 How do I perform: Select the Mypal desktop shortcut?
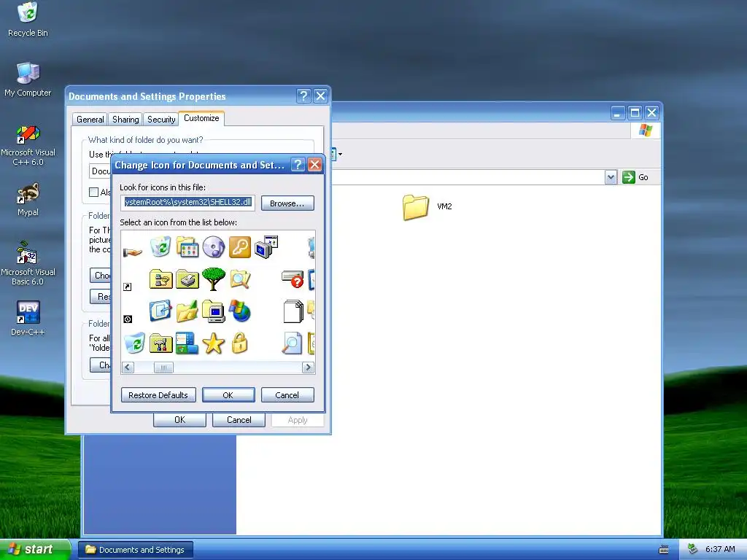click(28, 200)
